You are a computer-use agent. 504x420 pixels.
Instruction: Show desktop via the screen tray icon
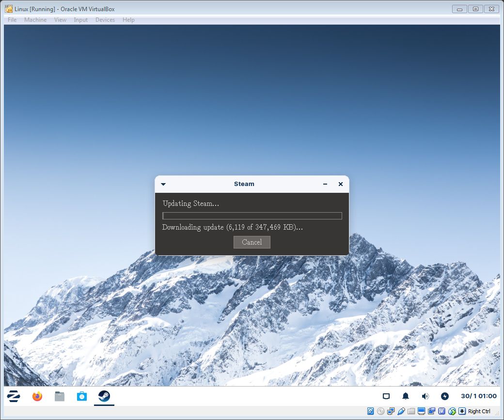386,396
